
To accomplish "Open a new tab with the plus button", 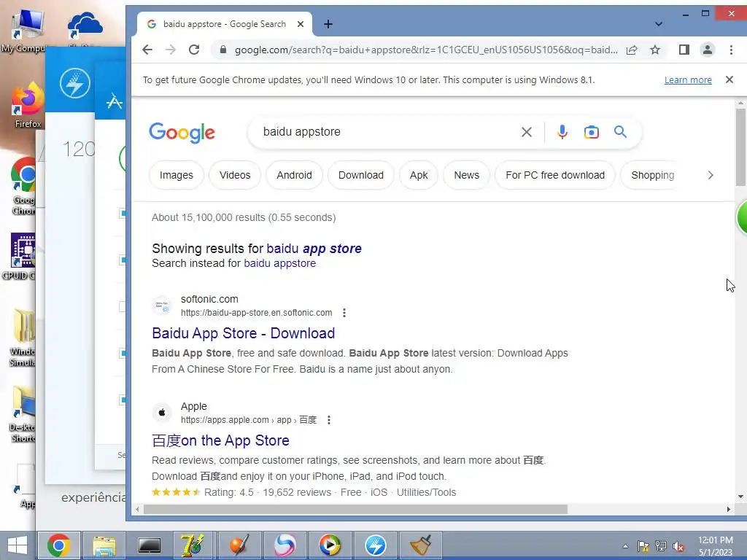I will 328,24.
